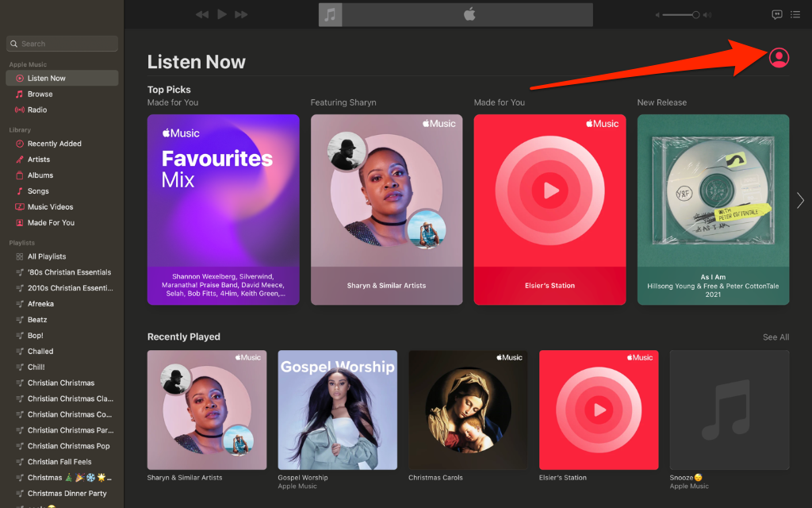Open the Snooze playlist cover
812x508 pixels.
(730, 410)
